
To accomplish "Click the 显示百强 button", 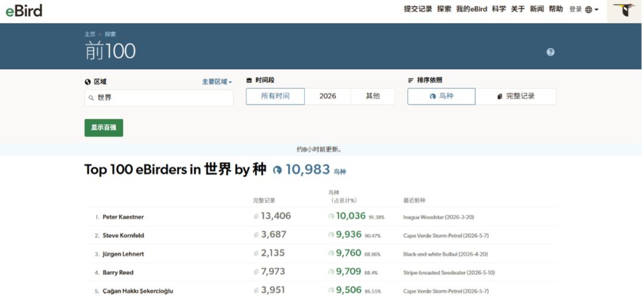I will coord(104,127).
